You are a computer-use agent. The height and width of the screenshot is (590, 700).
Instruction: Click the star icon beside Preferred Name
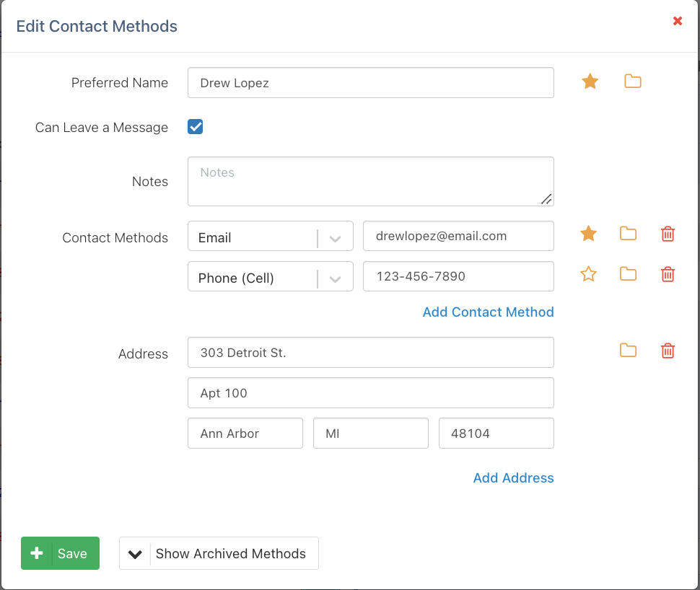pos(590,82)
